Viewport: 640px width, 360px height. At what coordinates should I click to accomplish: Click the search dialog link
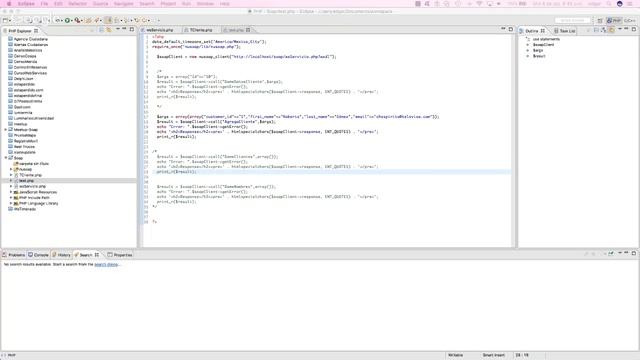106,264
